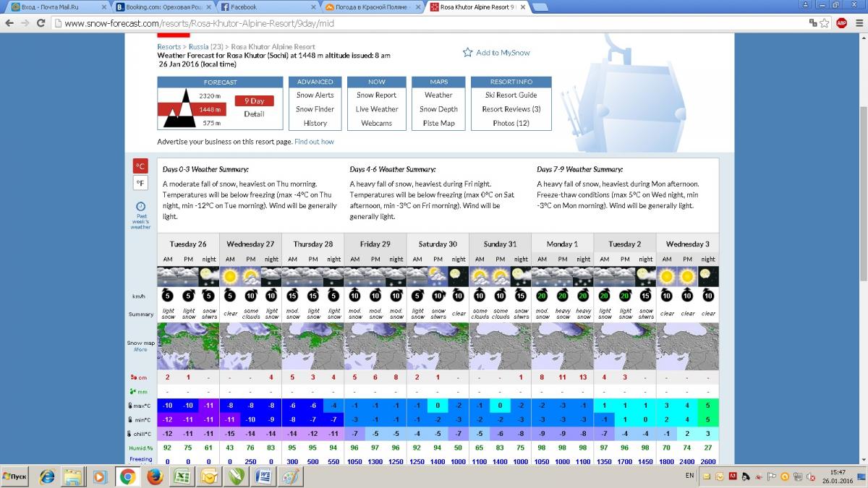
Task: Click Monday 1 AM wind speed icon
Action: (x=542, y=295)
